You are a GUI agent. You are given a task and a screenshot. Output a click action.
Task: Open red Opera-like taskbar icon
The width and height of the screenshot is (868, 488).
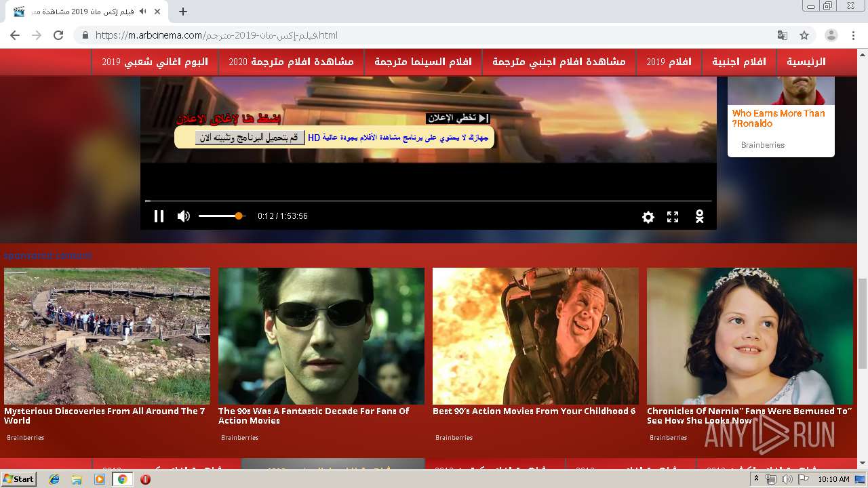[x=145, y=479]
